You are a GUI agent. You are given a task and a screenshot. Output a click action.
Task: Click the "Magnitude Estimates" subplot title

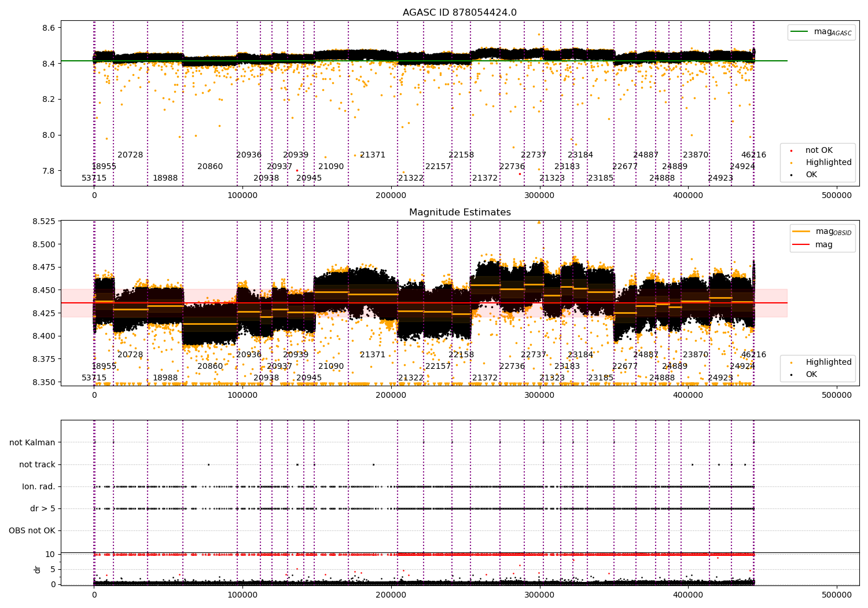[x=459, y=213]
